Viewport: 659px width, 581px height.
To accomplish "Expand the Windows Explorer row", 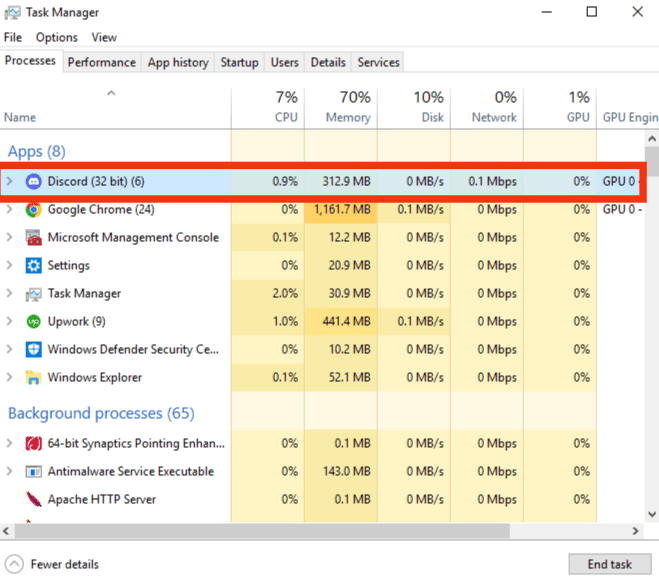I will click(10, 378).
